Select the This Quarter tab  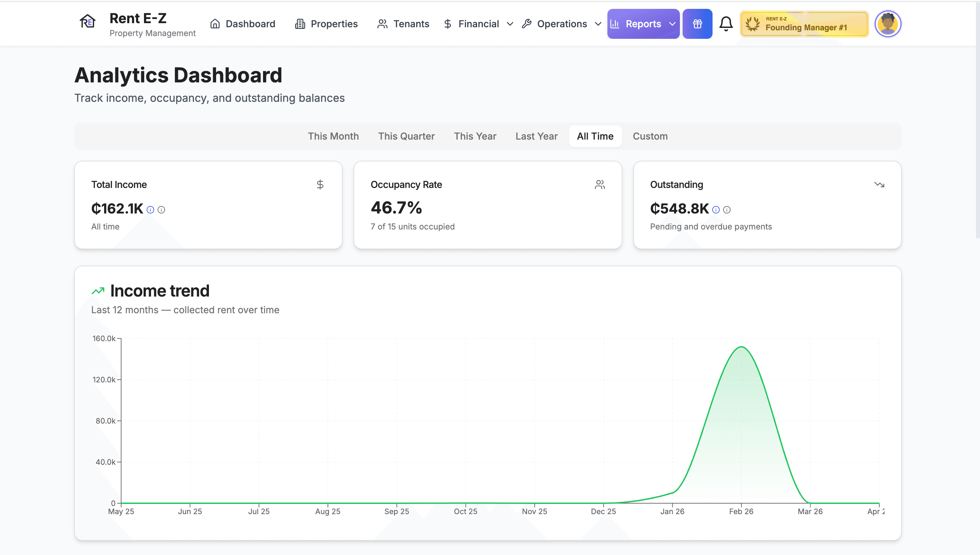pos(406,136)
